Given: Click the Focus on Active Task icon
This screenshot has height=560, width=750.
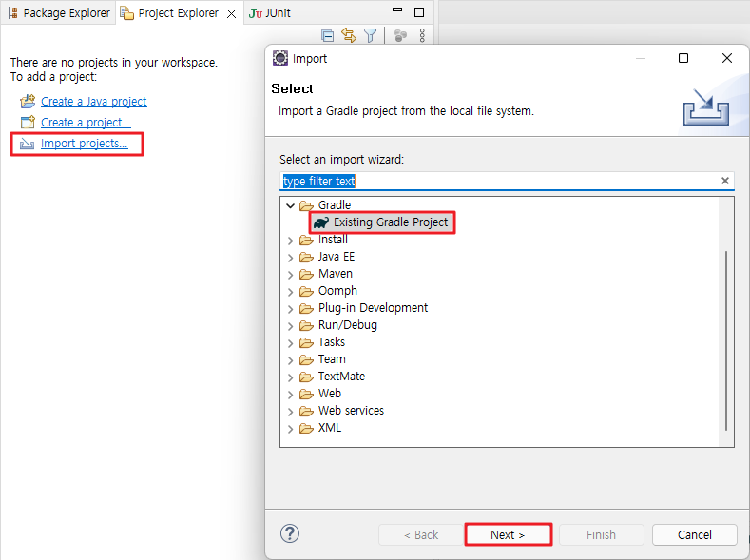Looking at the screenshot, I should pos(400,35).
